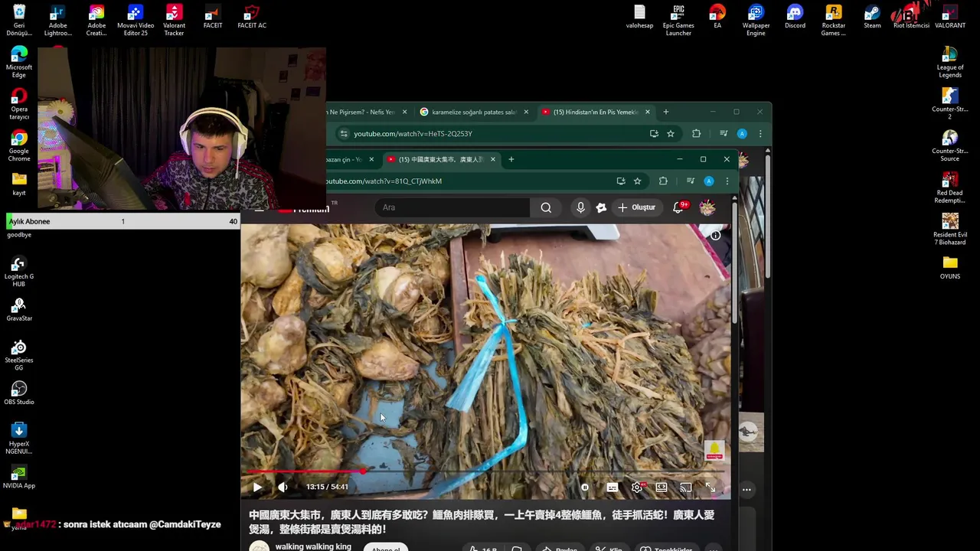980x551 pixels.
Task: Click the 'Aylık Abonee' goal bar text
Action: click(29, 221)
